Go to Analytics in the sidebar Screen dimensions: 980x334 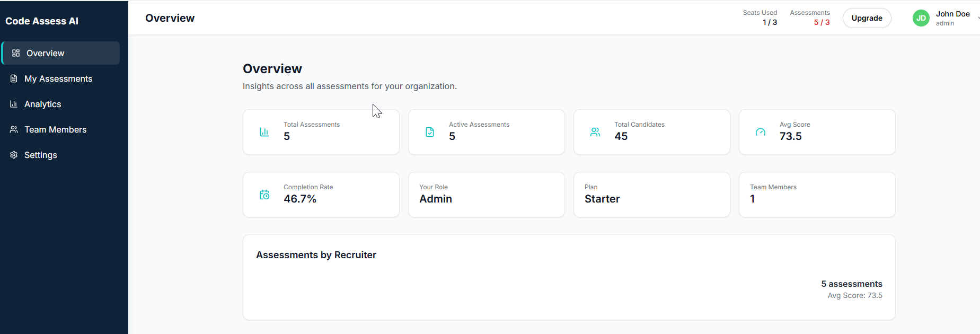click(43, 104)
